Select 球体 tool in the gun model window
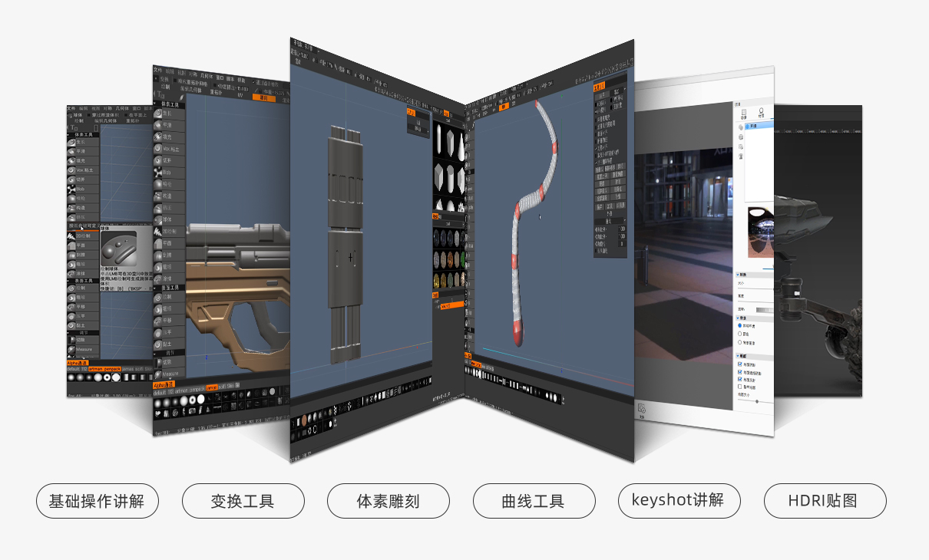The width and height of the screenshot is (929, 560). click(169, 219)
